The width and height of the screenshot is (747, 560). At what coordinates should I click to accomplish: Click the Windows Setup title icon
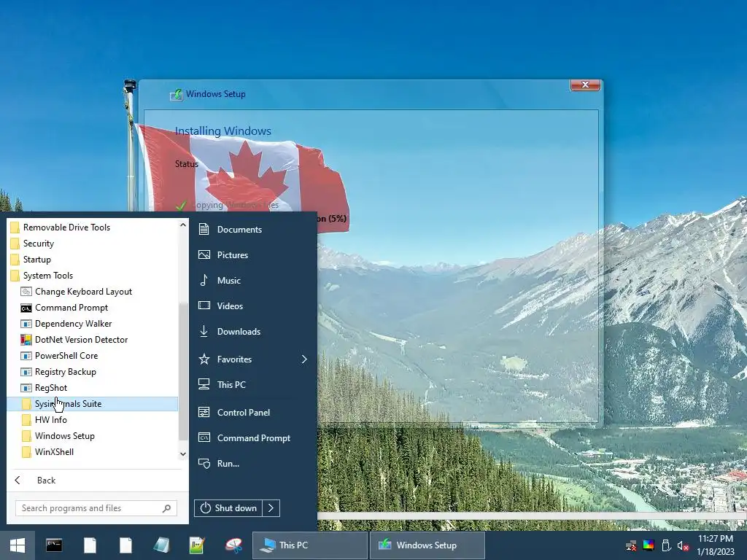(176, 94)
